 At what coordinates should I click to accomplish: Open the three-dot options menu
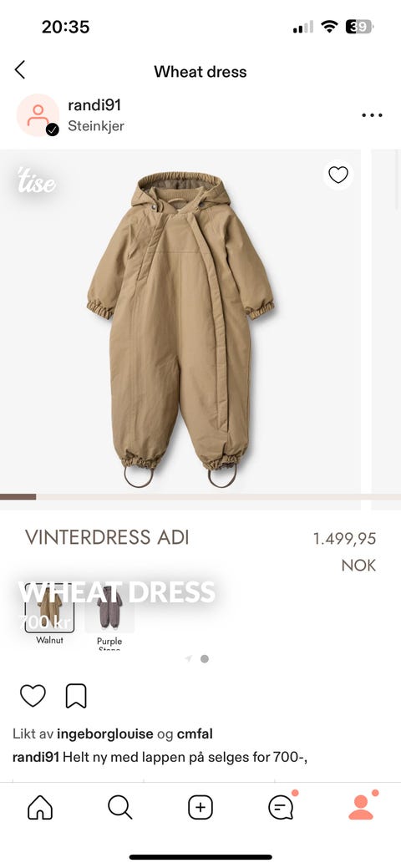click(x=372, y=115)
